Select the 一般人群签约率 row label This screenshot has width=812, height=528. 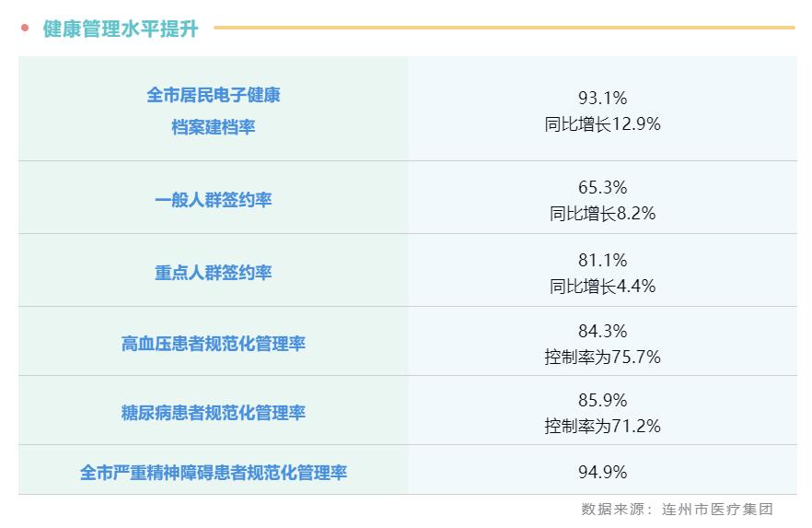point(213,200)
